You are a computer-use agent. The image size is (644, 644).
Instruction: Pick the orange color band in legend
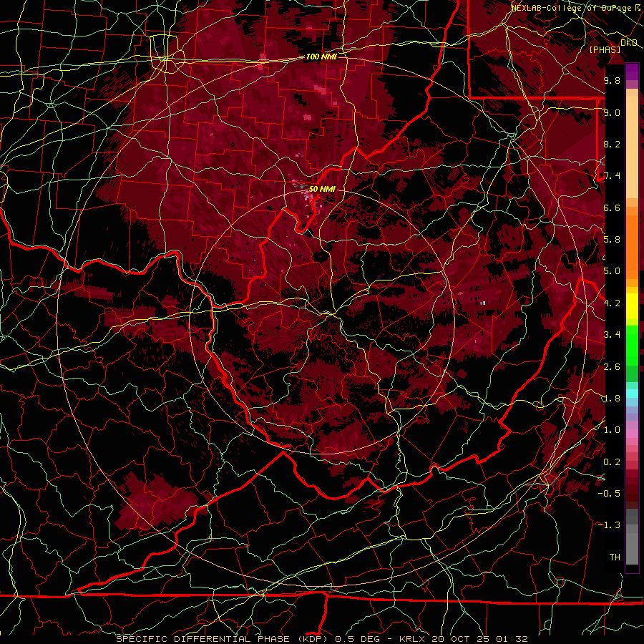click(632, 246)
